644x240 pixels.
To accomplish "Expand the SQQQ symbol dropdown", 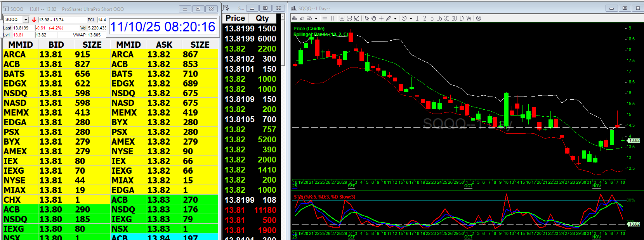I will 26,20.
